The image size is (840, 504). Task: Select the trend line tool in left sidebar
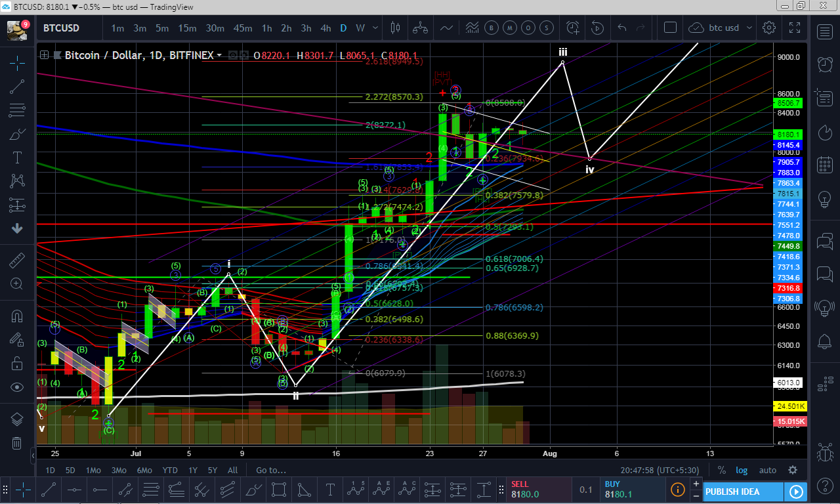click(x=17, y=87)
